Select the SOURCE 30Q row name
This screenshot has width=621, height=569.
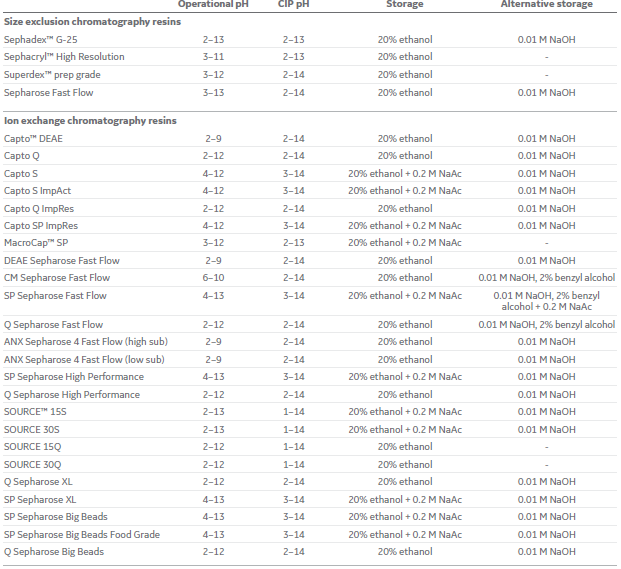click(x=32, y=465)
